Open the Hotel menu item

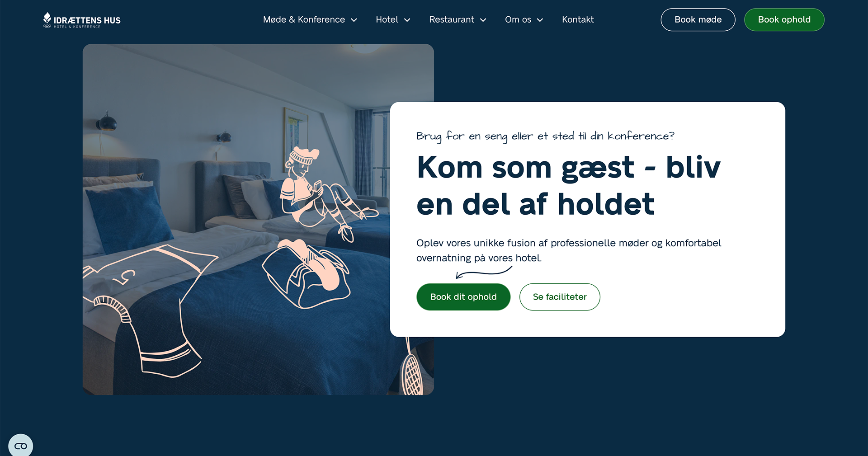coord(387,19)
